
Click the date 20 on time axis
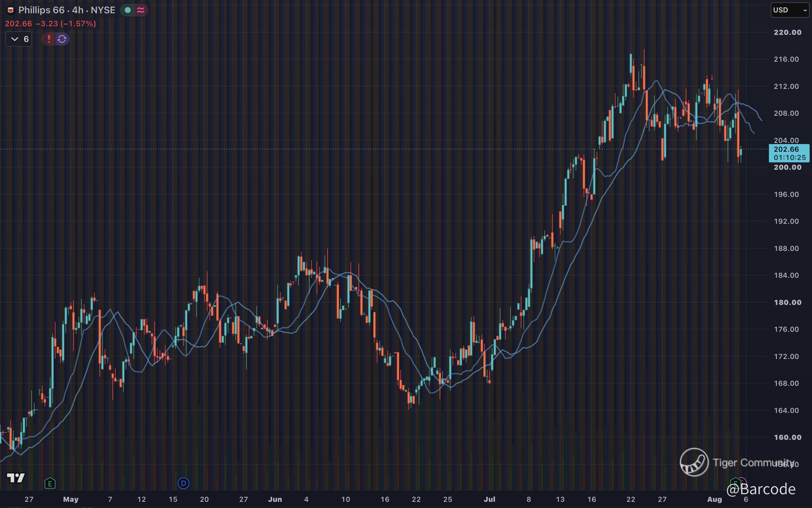[204, 499]
